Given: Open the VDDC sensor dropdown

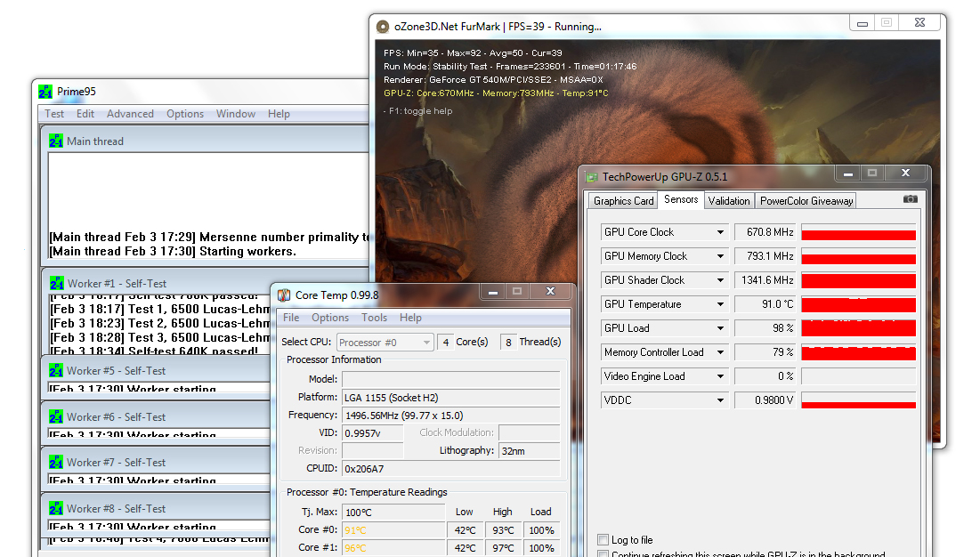Looking at the screenshot, I should coord(720,401).
